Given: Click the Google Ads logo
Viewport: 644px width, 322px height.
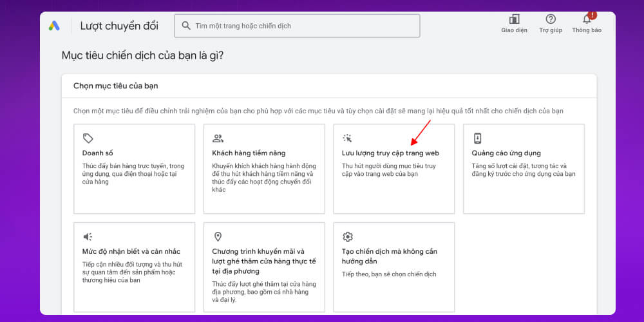Looking at the screenshot, I should coord(54,26).
